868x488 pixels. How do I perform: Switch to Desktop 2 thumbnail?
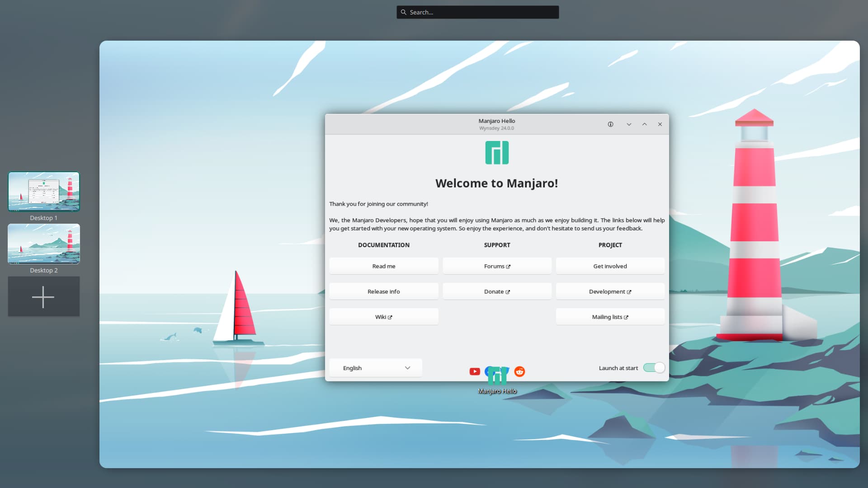(44, 244)
